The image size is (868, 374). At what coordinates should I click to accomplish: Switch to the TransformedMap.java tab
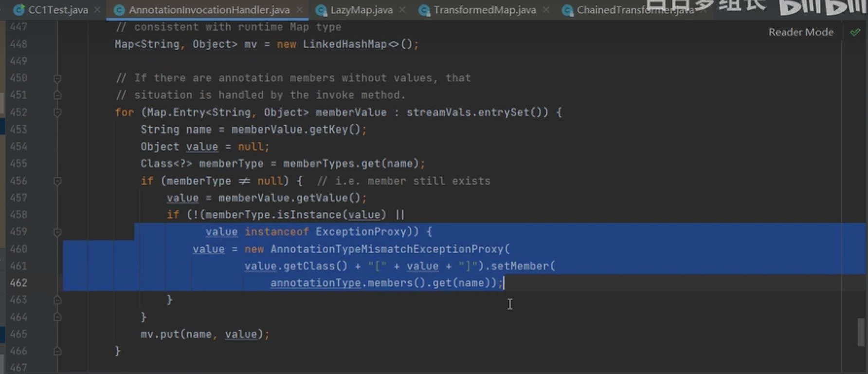point(484,10)
